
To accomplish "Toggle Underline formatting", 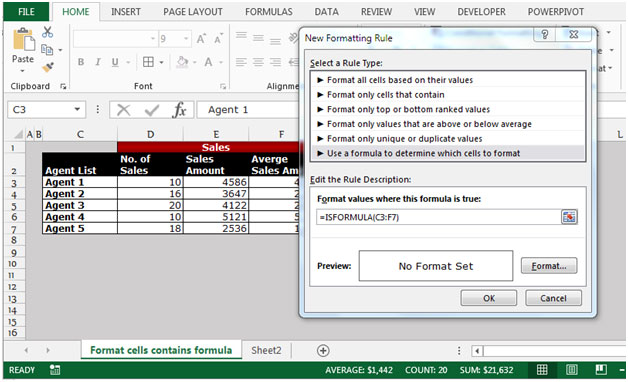I will click(x=115, y=62).
